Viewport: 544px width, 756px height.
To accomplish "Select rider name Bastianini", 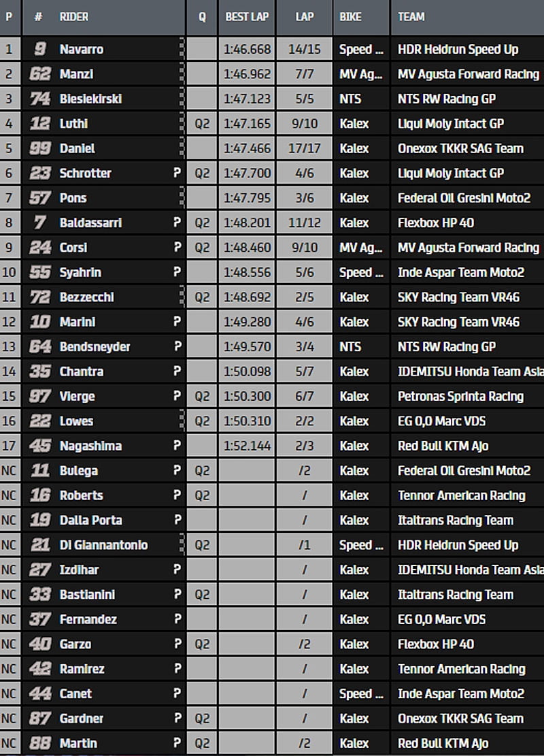I will point(87,594).
